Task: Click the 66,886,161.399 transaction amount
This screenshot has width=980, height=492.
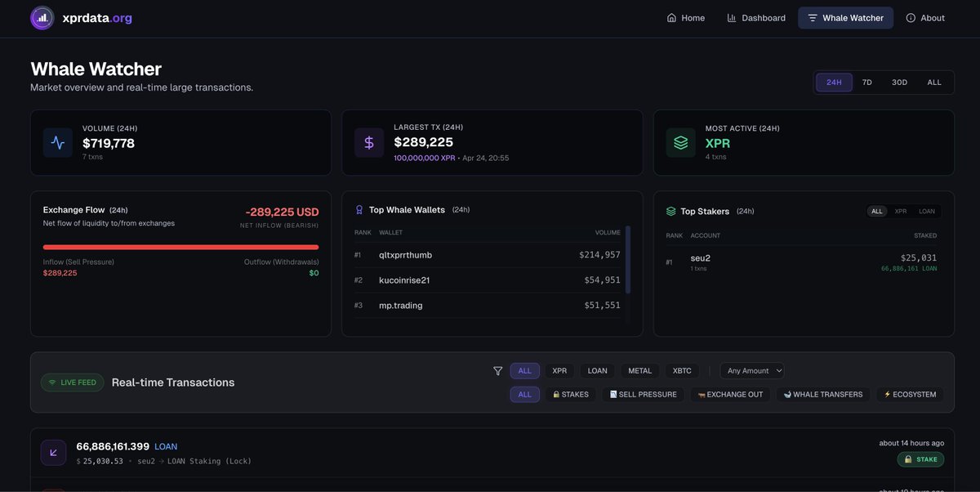Action: tap(113, 446)
